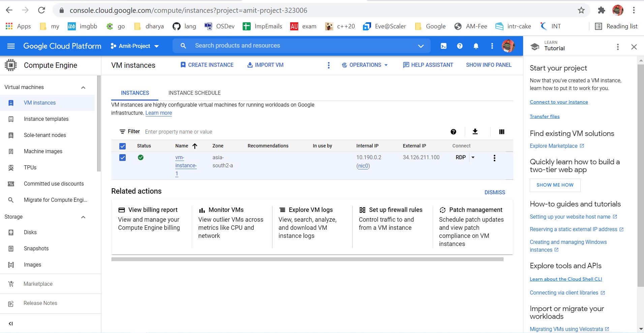Sort instances by Name column arrow
Screen dimensions: 644x333
(195, 146)
